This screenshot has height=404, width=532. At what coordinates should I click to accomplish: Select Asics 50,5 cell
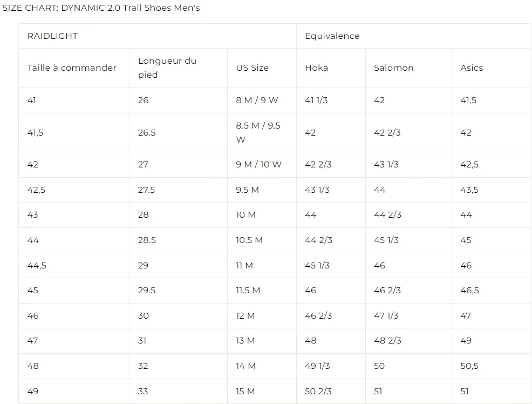(469, 366)
